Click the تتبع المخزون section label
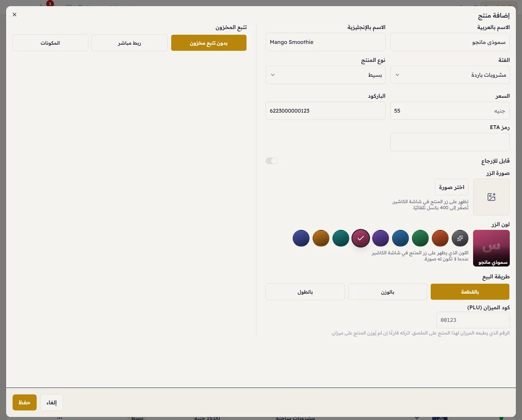Screen dimensions: 522x420 (x=231, y=27)
